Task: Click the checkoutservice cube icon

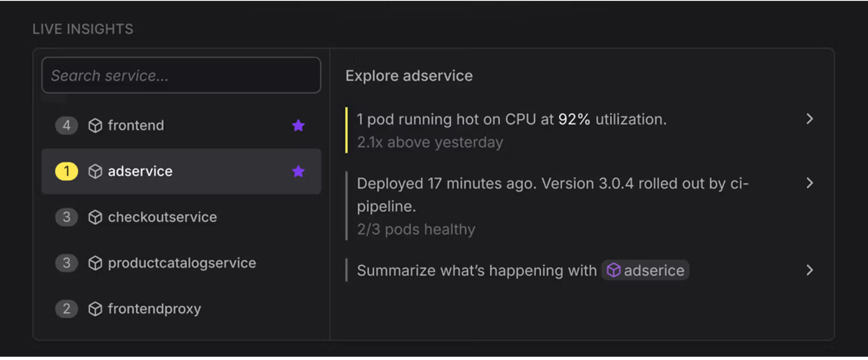Action: tap(95, 217)
